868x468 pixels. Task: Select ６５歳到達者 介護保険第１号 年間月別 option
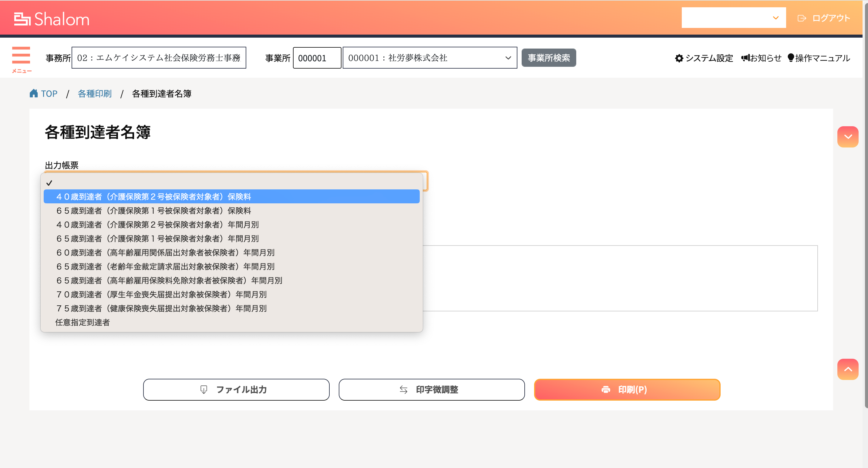point(231,239)
